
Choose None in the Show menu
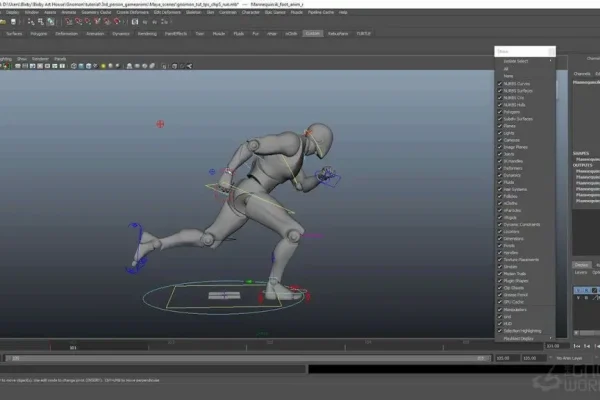(507, 76)
